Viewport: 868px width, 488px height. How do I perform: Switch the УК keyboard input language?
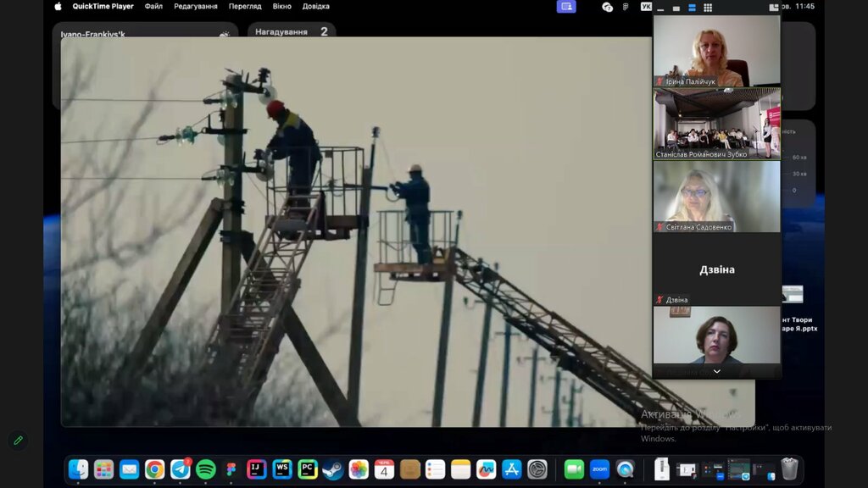click(x=647, y=7)
